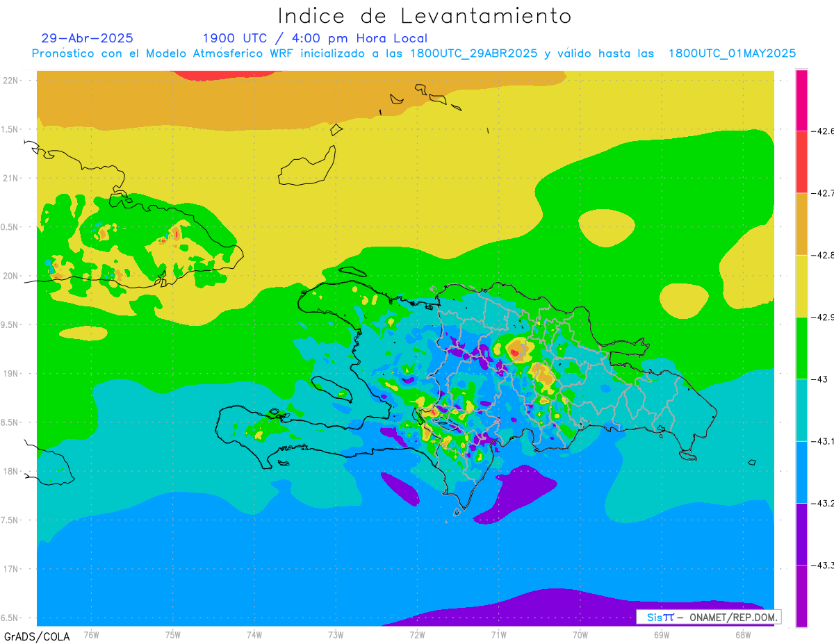Image resolution: width=834 pixels, height=644 pixels.
Task: Click the WRF model forecast description line
Action: tap(414, 53)
